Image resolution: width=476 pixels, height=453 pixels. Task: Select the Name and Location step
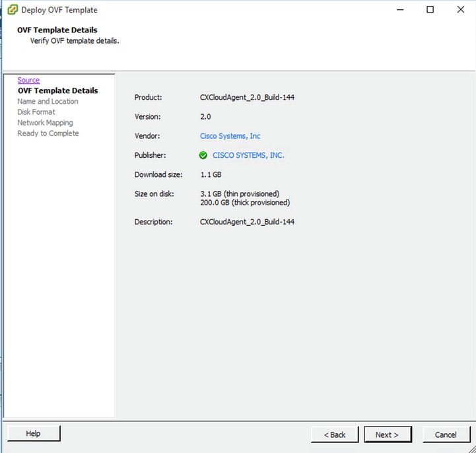pyautogui.click(x=48, y=102)
